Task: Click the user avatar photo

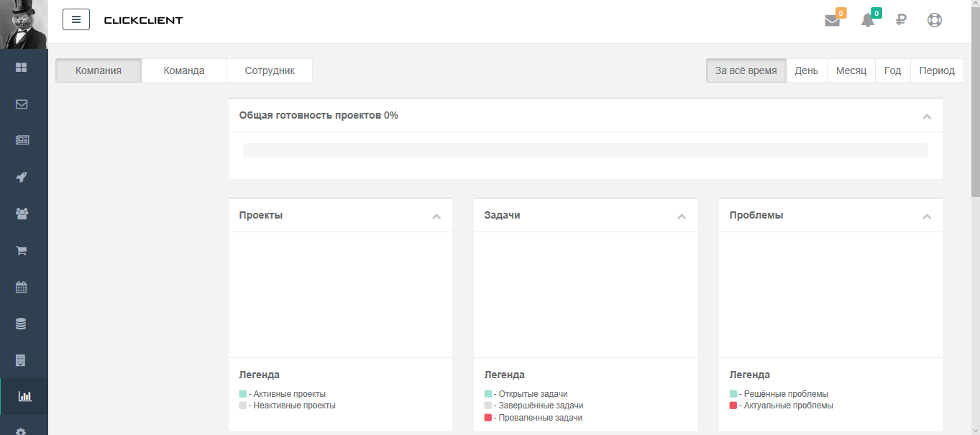Action: 24,24
